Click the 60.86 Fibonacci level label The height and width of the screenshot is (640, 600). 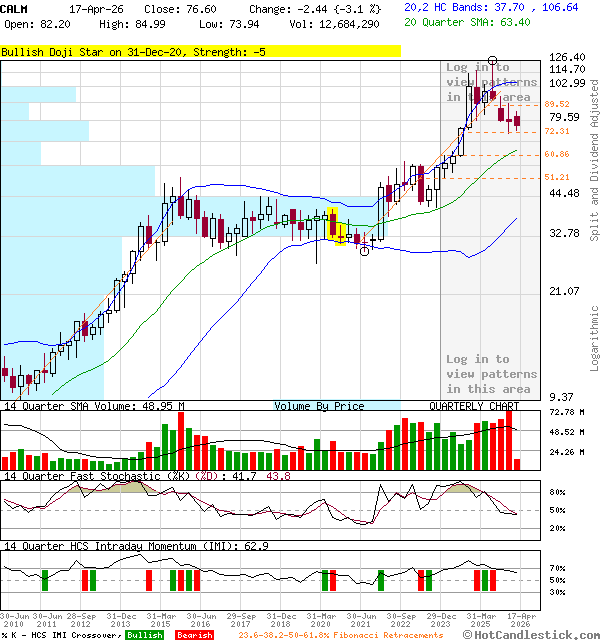point(557,154)
